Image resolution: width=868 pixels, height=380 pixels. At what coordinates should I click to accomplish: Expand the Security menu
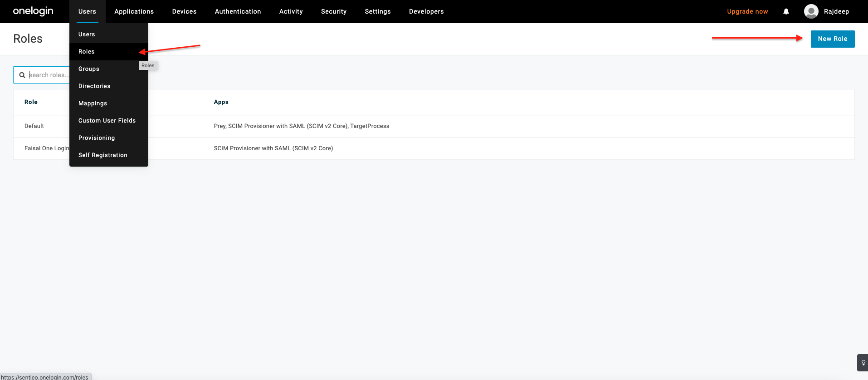(x=333, y=11)
